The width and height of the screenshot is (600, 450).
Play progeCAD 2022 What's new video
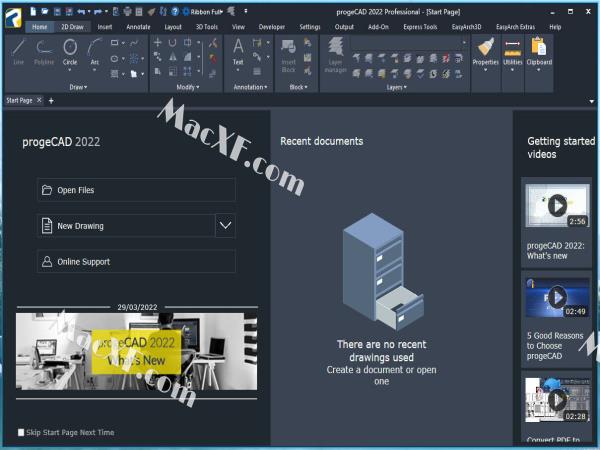557,205
